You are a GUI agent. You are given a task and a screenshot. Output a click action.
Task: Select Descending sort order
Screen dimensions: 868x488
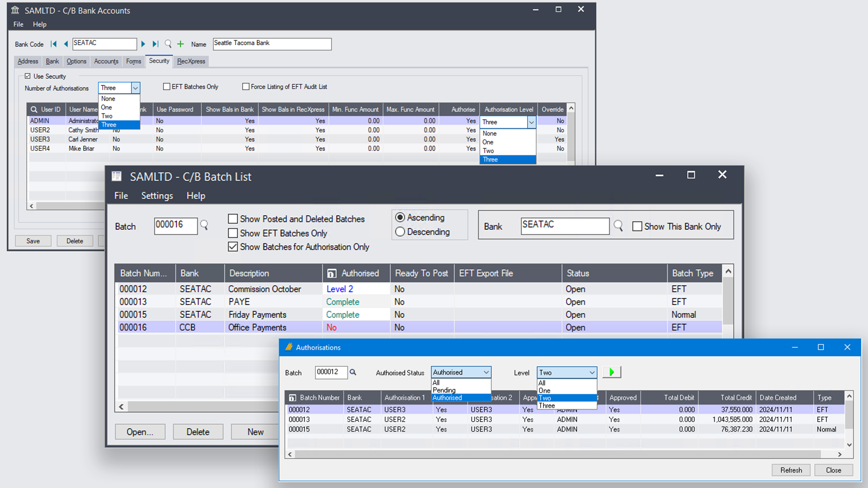click(x=400, y=232)
